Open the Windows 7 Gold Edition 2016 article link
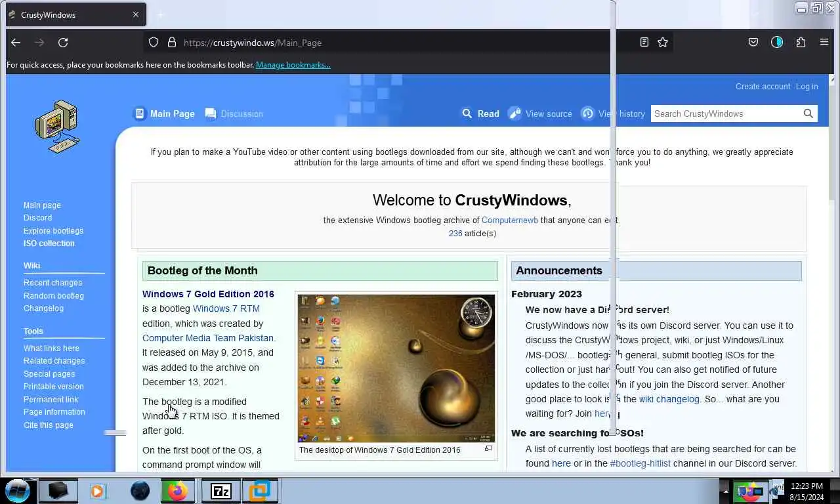Image resolution: width=840 pixels, height=504 pixels. [208, 294]
